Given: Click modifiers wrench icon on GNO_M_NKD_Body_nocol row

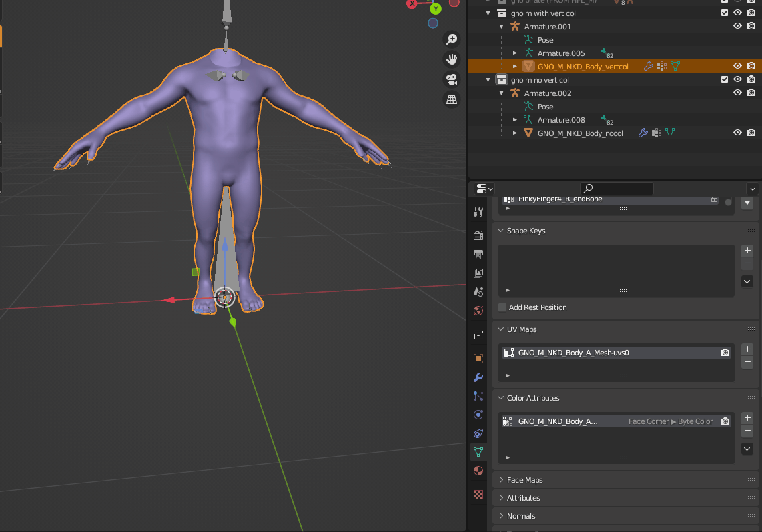Looking at the screenshot, I should coord(643,133).
